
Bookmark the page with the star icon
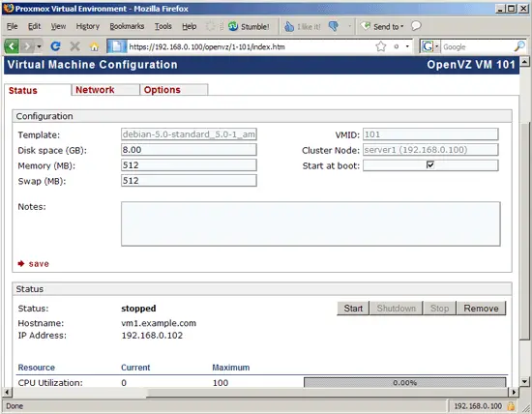click(x=381, y=46)
